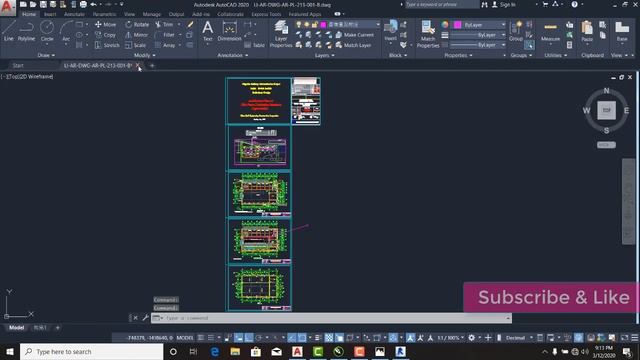The image size is (640, 360).
Task: Click the Erase tool icon
Action: 190,24
